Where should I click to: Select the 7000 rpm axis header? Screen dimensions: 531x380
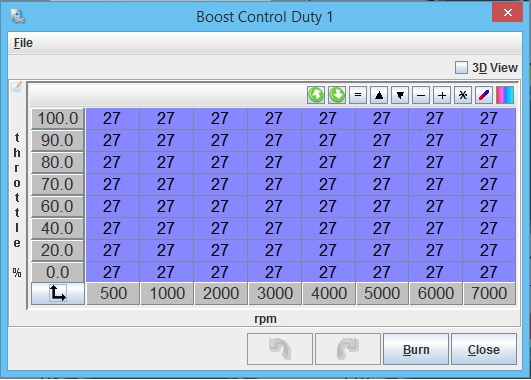point(489,294)
